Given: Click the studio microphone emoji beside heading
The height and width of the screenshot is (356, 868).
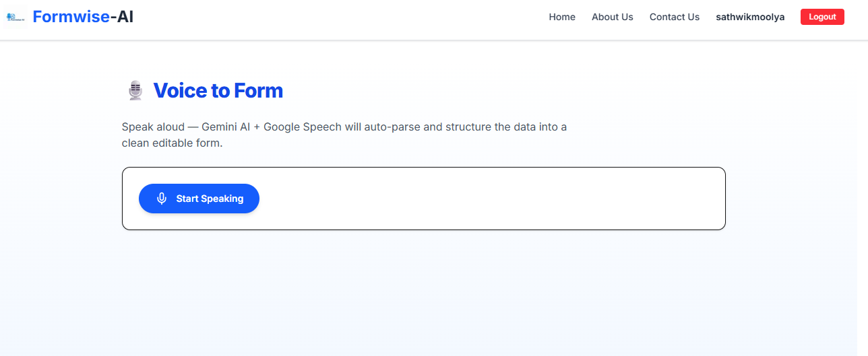Looking at the screenshot, I should click(x=135, y=90).
